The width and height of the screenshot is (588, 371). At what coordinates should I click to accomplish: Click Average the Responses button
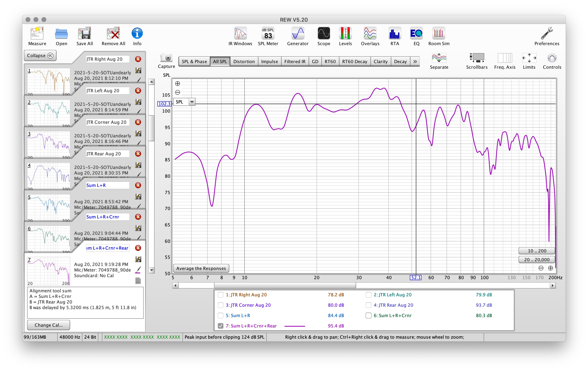201,268
